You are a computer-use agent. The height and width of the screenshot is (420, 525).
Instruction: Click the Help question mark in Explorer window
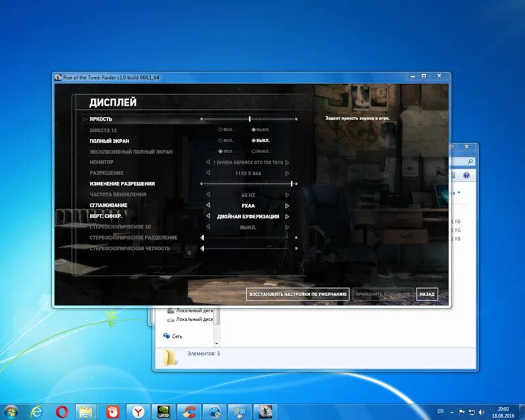466,175
